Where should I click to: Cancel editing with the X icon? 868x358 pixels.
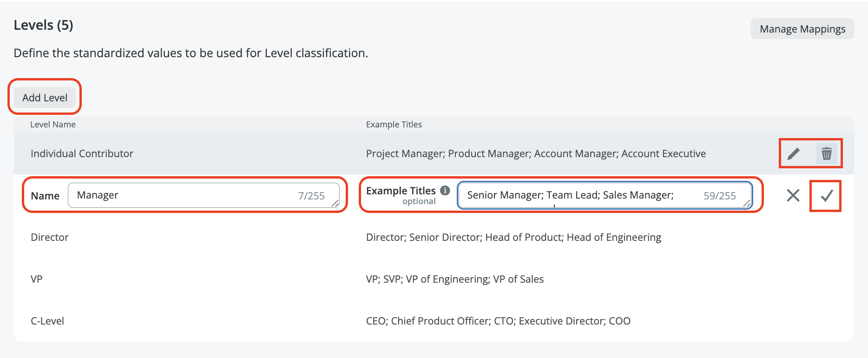(793, 196)
